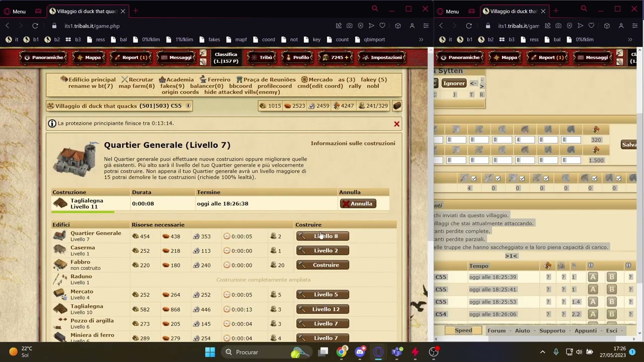Untick the third unit checkbox in right window
The height and width of the screenshot is (362, 644).
[x=522, y=178]
